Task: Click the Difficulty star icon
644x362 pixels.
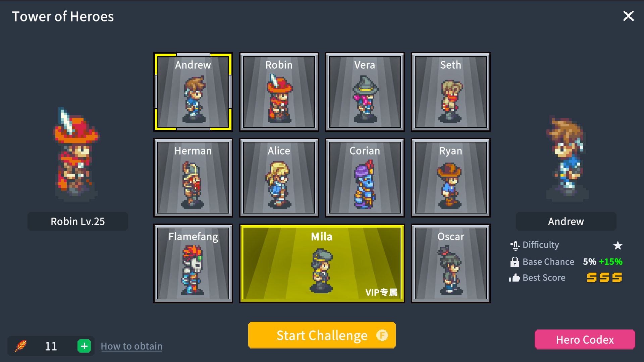Action: click(618, 245)
